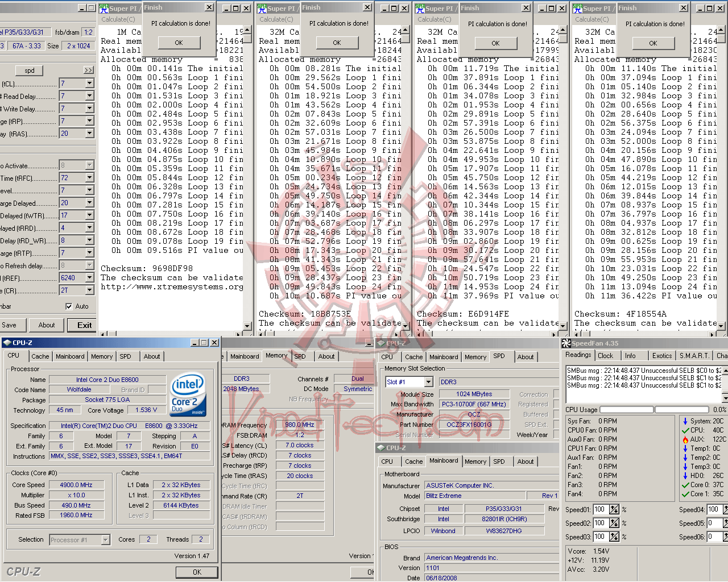Click the About button beside Exit
728x582 pixels.
point(47,325)
